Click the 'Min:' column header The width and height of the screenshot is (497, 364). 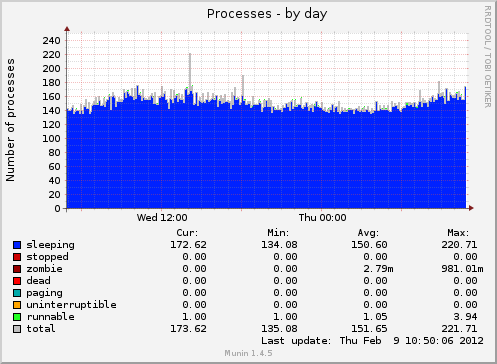(278, 233)
